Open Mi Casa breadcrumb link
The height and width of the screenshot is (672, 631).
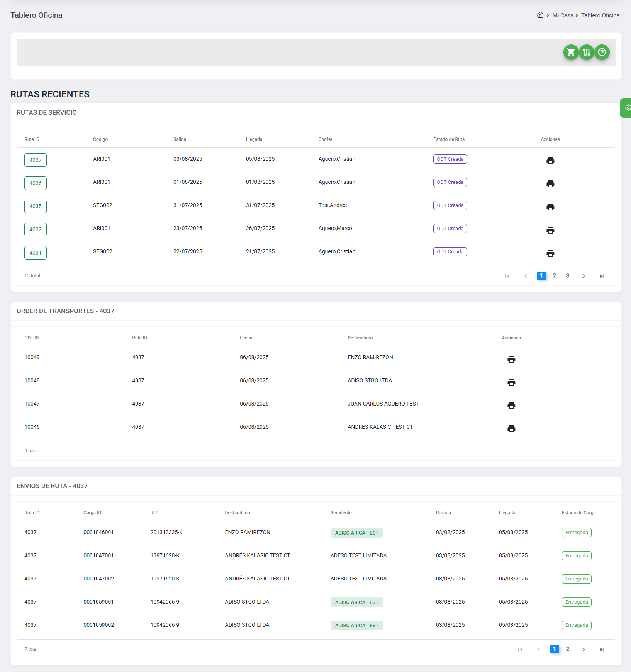pyautogui.click(x=563, y=15)
